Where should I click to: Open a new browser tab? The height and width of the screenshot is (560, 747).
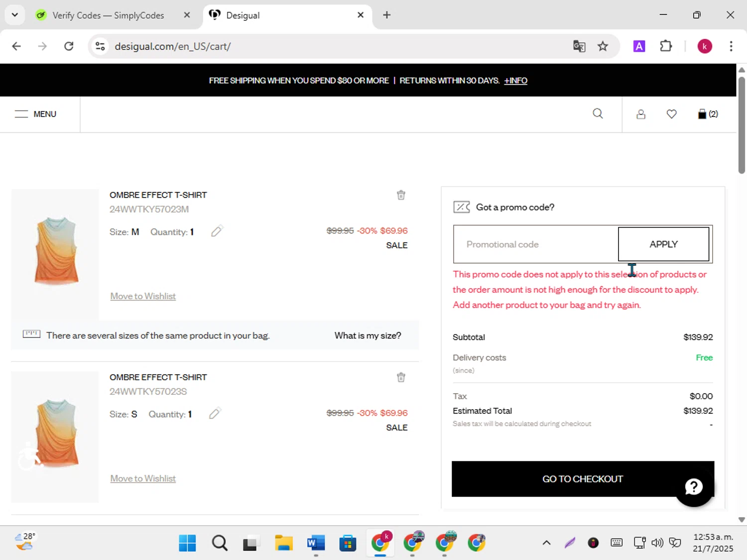(x=386, y=15)
